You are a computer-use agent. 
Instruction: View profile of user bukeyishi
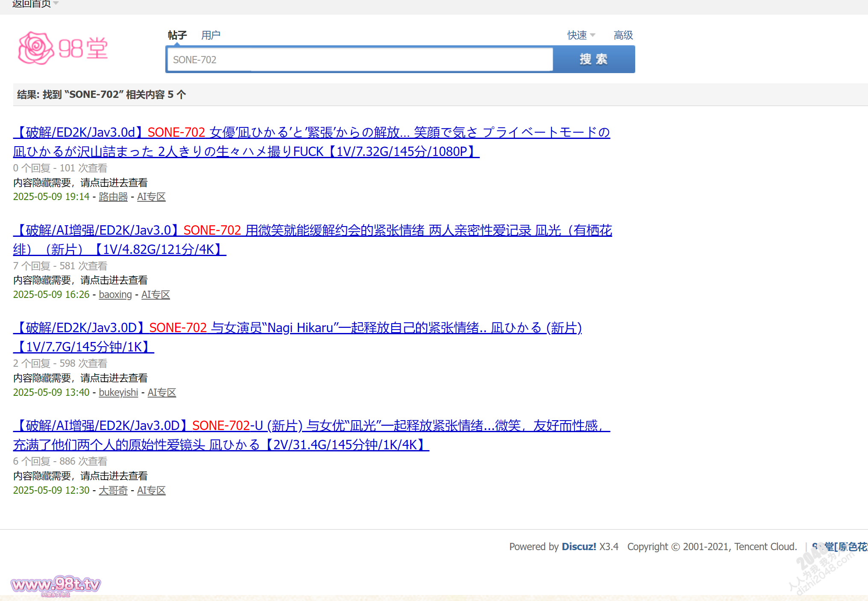tap(118, 392)
